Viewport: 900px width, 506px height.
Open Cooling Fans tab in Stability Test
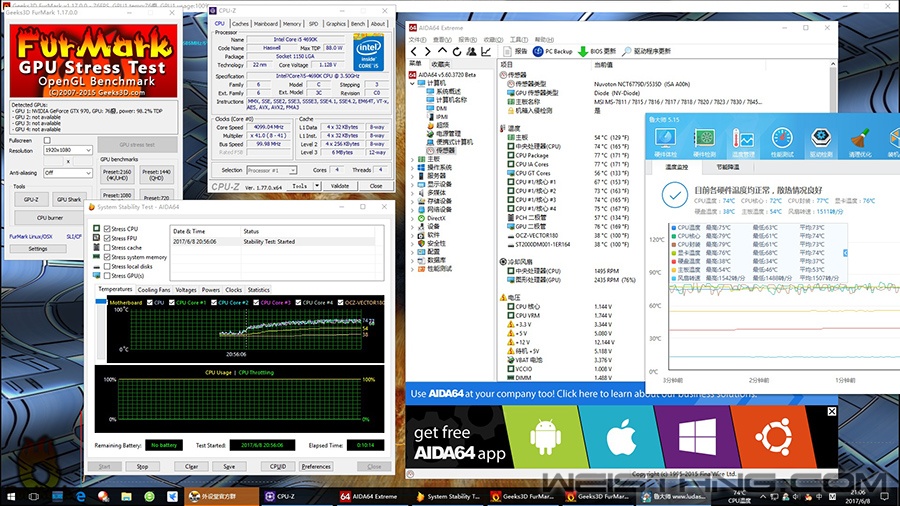154,290
